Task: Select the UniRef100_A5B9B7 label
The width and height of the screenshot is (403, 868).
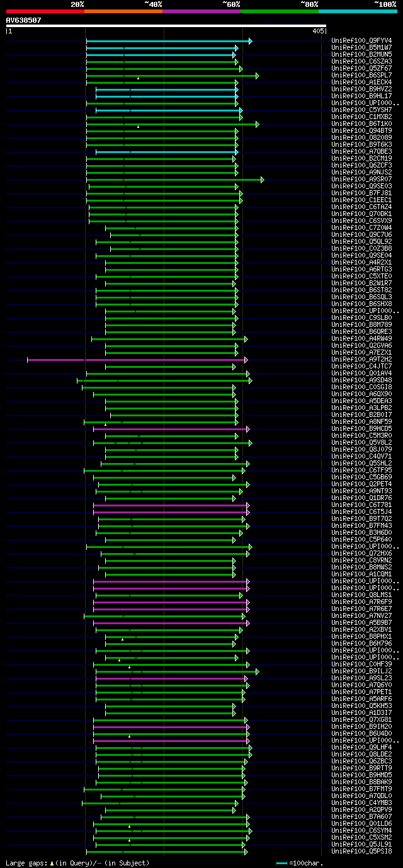Action: 361,623
